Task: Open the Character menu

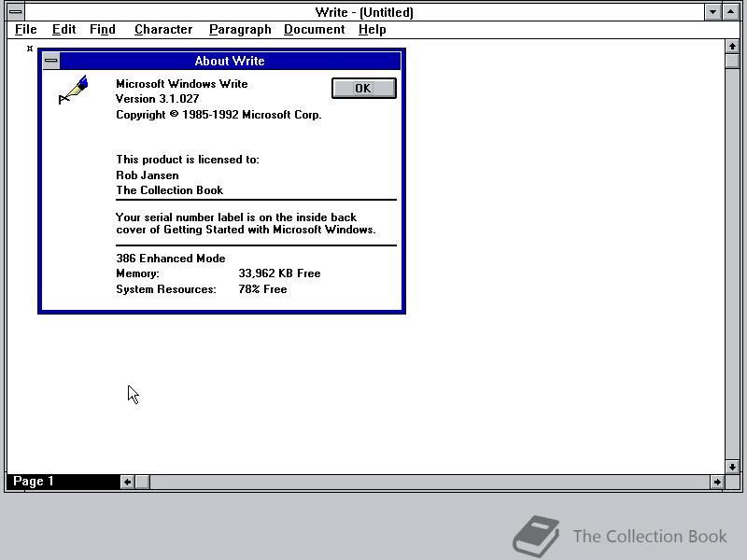Action: click(163, 30)
